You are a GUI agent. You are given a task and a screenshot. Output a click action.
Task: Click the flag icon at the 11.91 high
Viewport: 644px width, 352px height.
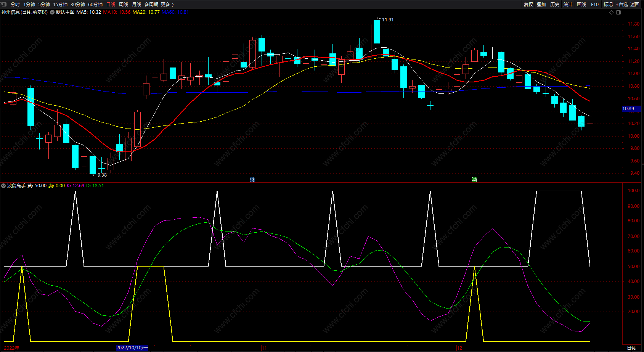(x=379, y=18)
